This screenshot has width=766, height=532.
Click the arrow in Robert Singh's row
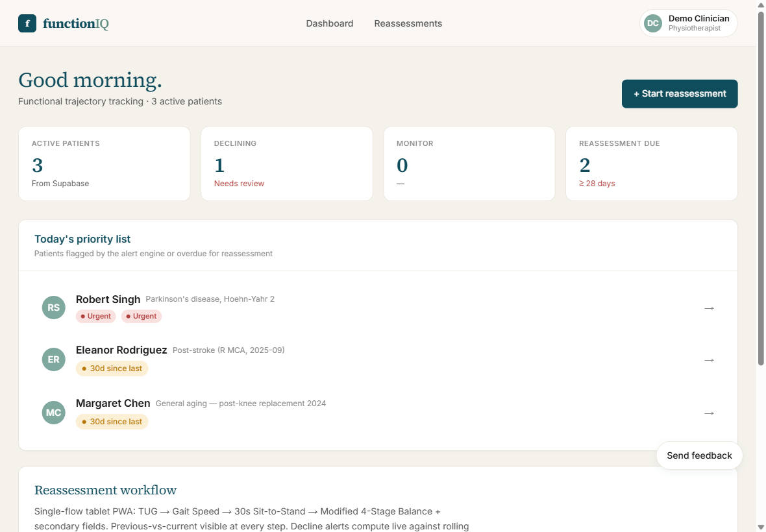709,308
